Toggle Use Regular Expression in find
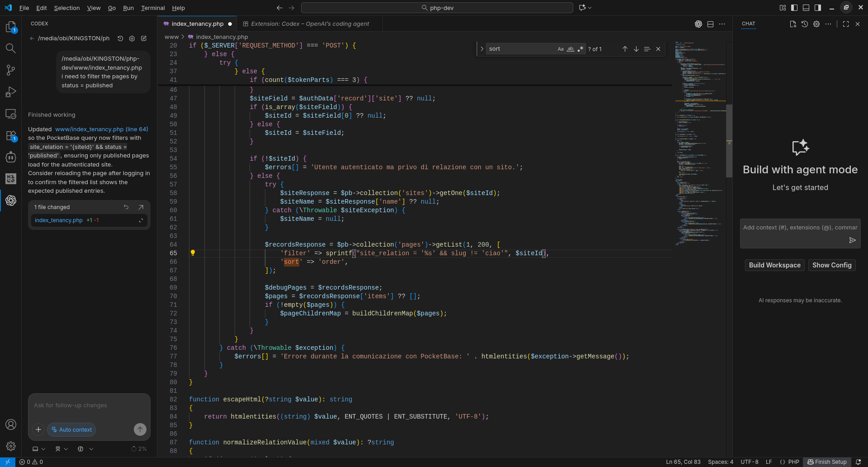Viewport: 868px width, 467px height. point(580,49)
